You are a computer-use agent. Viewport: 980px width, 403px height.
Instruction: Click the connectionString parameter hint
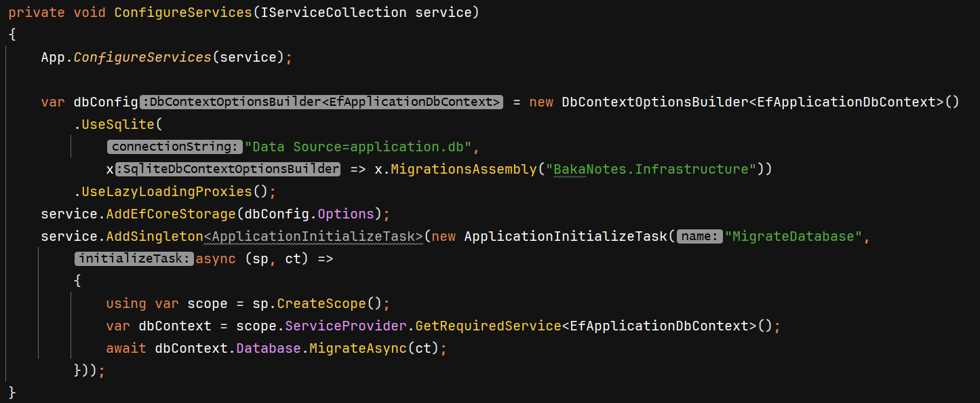174,147
